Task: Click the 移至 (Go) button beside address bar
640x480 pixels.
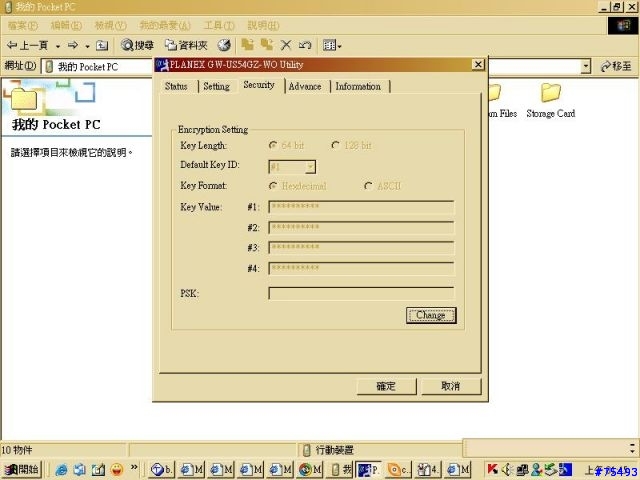Action: 616,66
